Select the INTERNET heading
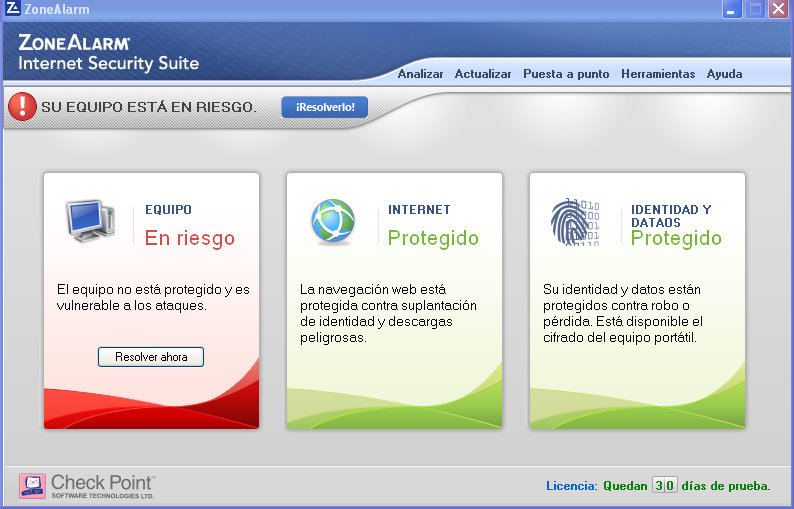 point(419,210)
